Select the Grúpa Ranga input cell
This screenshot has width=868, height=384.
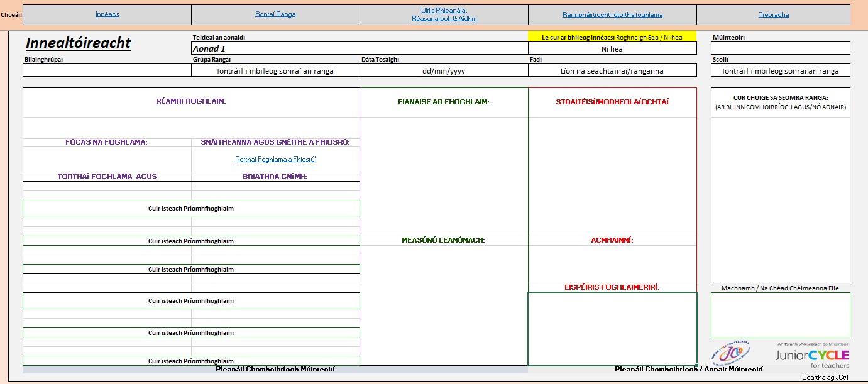coord(275,70)
